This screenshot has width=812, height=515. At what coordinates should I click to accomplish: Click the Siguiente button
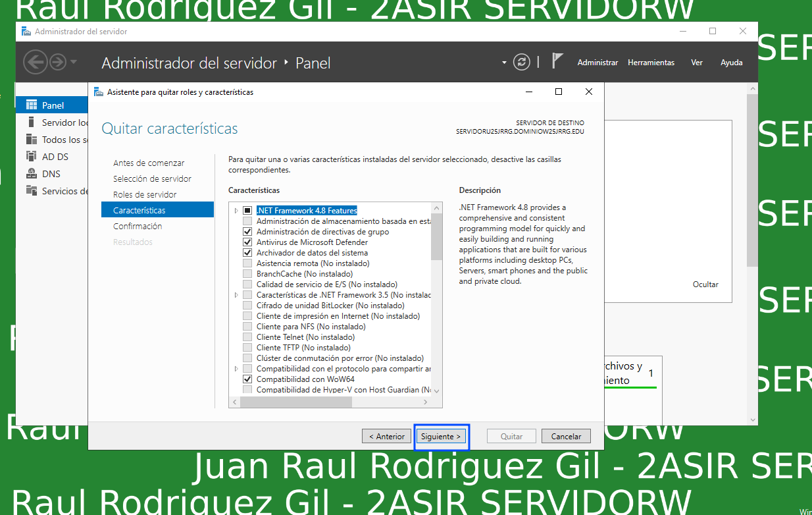(x=441, y=436)
